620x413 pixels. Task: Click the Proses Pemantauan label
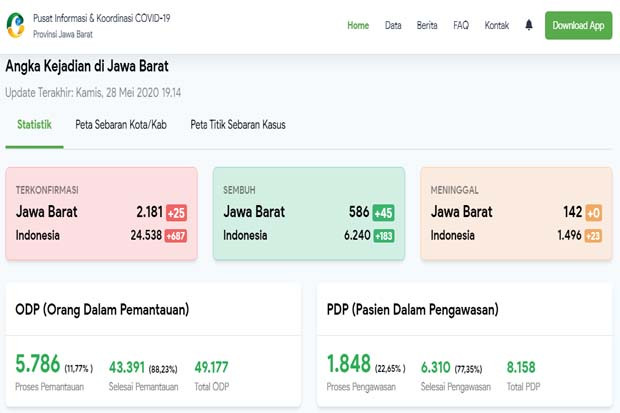(x=49, y=387)
